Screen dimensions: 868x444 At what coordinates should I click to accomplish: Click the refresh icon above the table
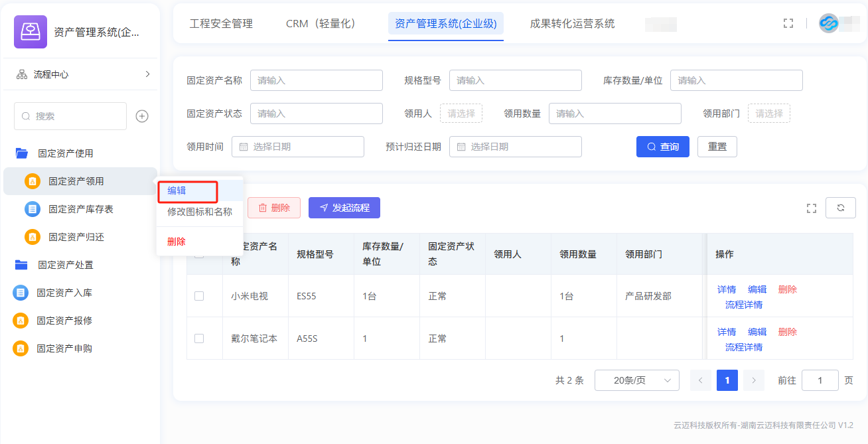[840, 208]
